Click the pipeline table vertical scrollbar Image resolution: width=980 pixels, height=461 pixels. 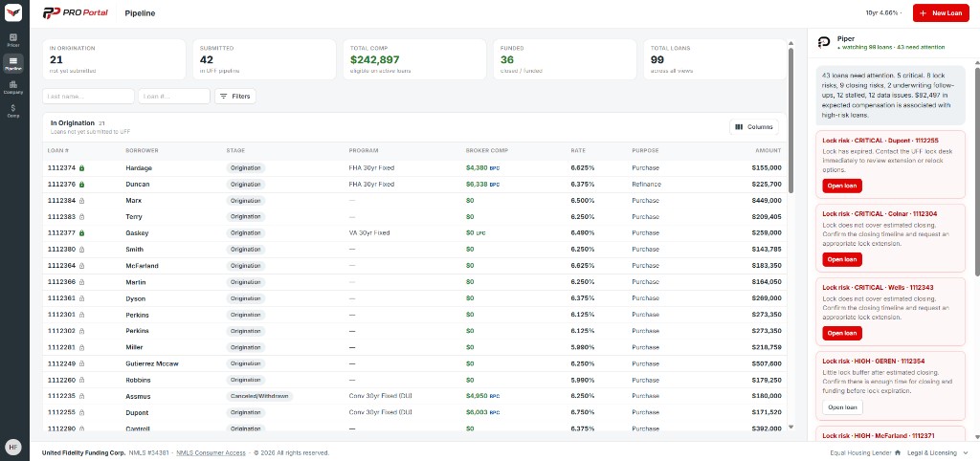[x=791, y=121]
